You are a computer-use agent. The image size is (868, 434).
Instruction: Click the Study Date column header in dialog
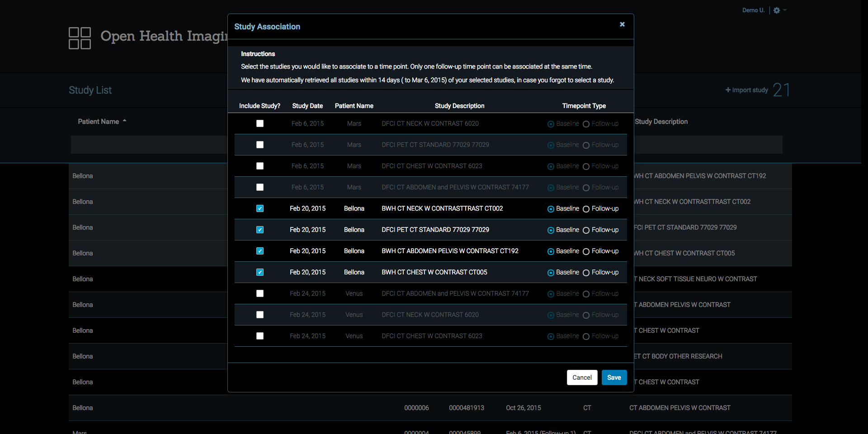[x=307, y=106]
